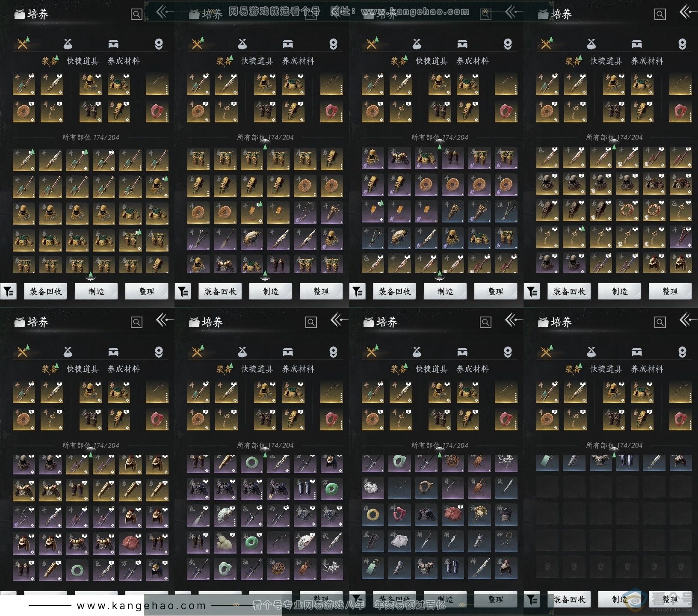Select the pouch icon in top-left panel
The width and height of the screenshot is (698, 616).
(68, 44)
